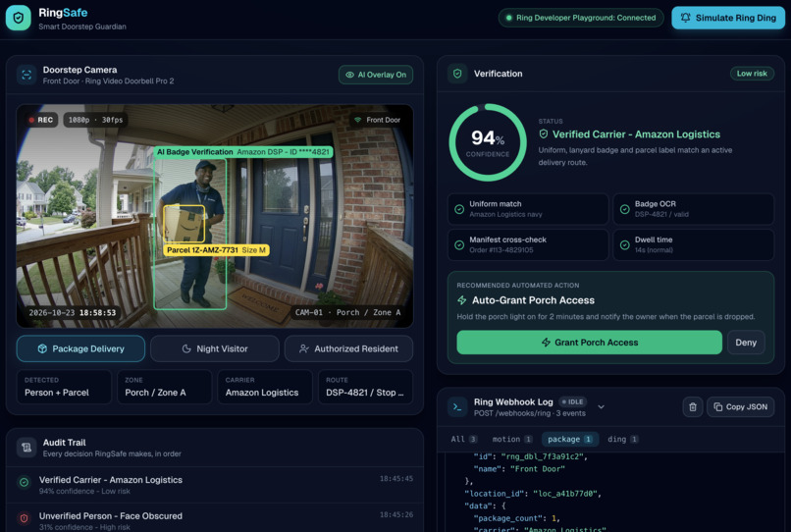
Task: Click the IDLE status badge
Action: [572, 402]
